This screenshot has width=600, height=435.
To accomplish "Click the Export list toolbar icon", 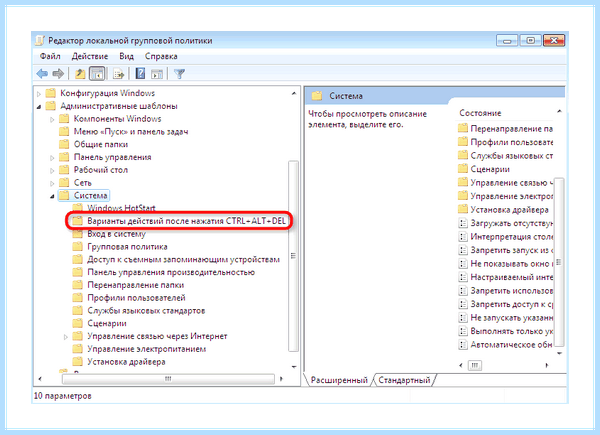I will (118, 73).
